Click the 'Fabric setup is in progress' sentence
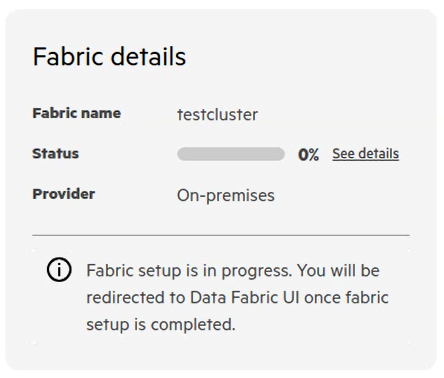 pos(189,271)
